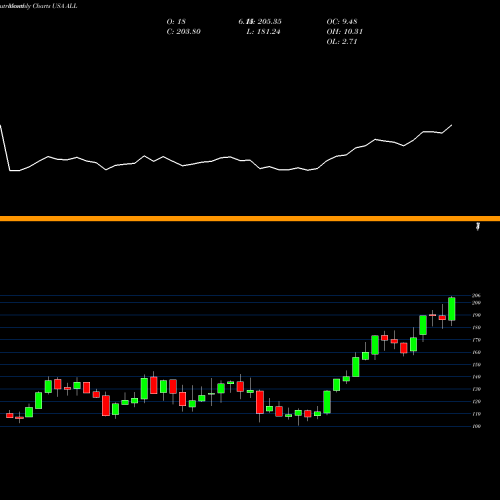Click the 100 price axis label

[476, 426]
